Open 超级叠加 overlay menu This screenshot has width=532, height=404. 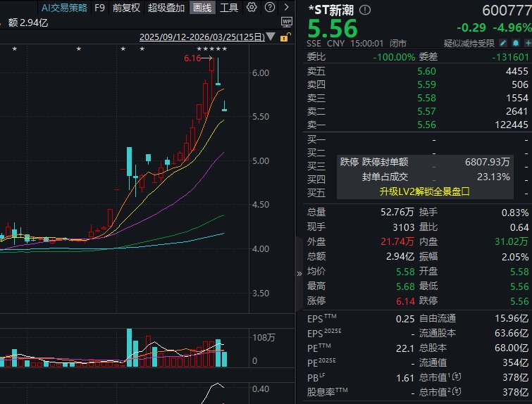pyautogui.click(x=166, y=8)
